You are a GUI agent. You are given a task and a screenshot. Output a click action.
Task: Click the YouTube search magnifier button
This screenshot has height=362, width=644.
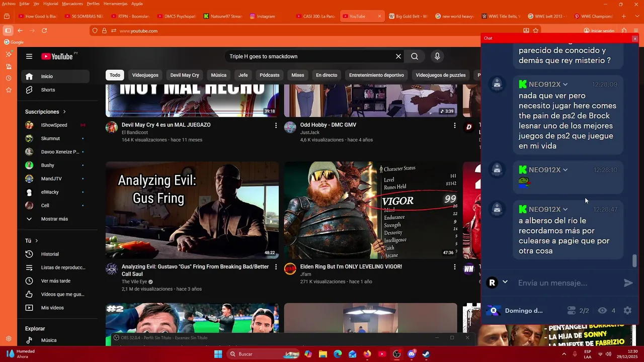(x=415, y=56)
